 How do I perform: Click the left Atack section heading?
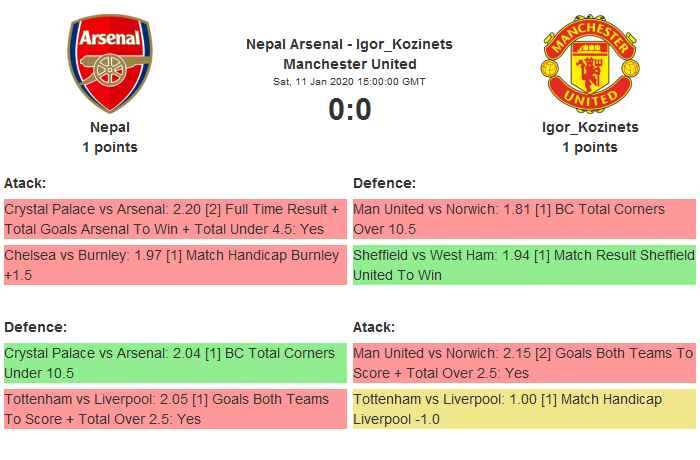25,183
